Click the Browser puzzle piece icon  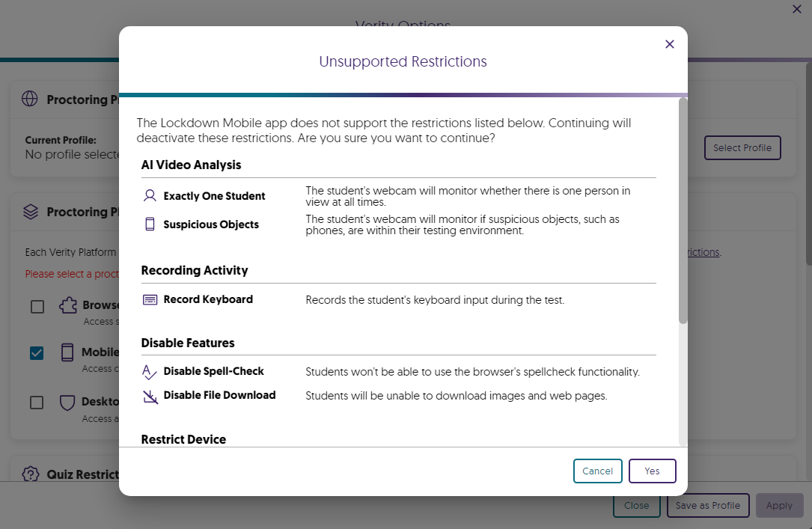67,306
